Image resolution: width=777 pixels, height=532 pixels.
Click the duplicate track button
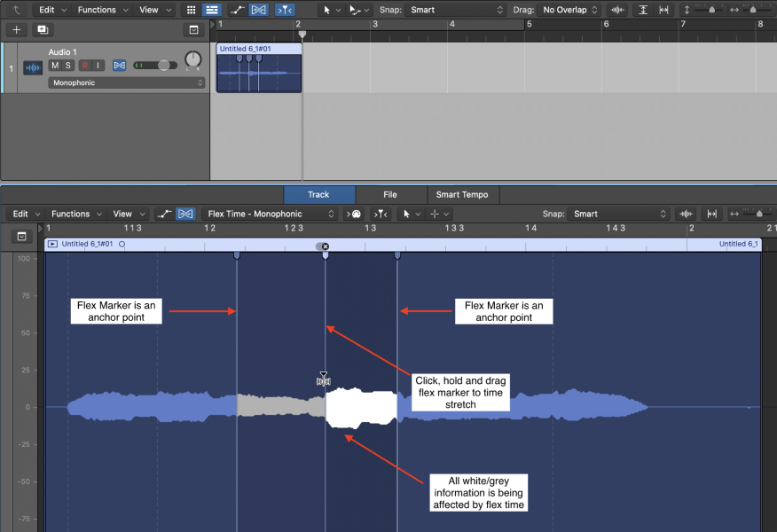pos(43,30)
